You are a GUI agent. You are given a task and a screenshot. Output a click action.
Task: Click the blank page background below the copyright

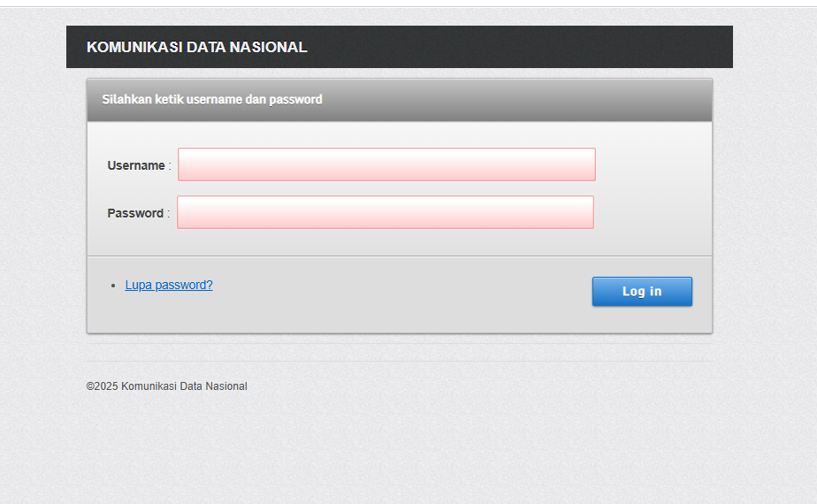(398, 451)
